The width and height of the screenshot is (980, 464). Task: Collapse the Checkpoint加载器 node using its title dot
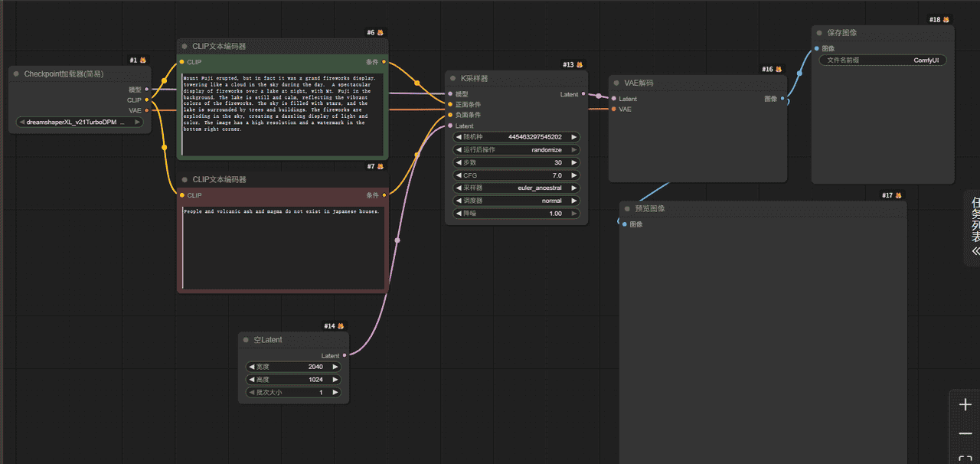tap(16, 74)
